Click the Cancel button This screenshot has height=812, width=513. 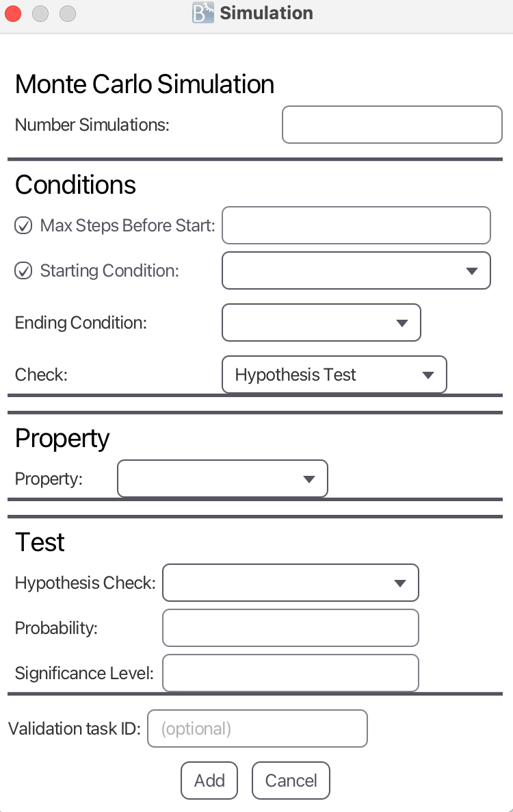click(291, 781)
